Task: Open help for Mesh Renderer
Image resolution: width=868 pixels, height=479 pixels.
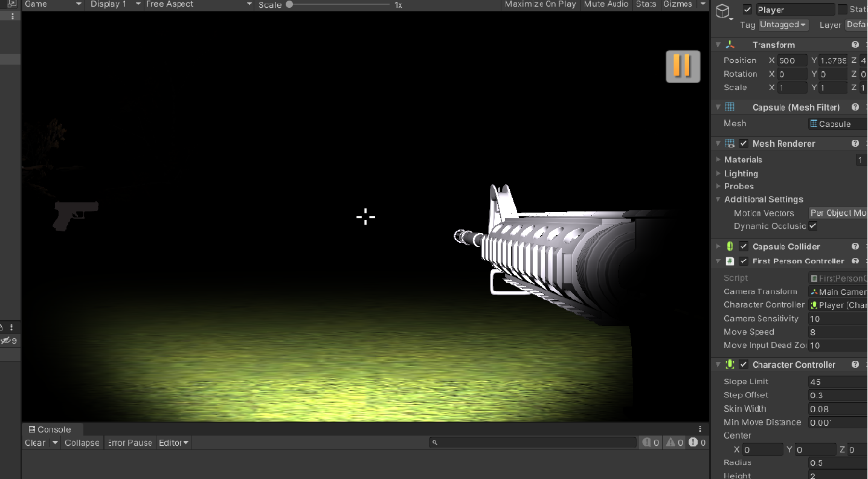Action: 855,143
